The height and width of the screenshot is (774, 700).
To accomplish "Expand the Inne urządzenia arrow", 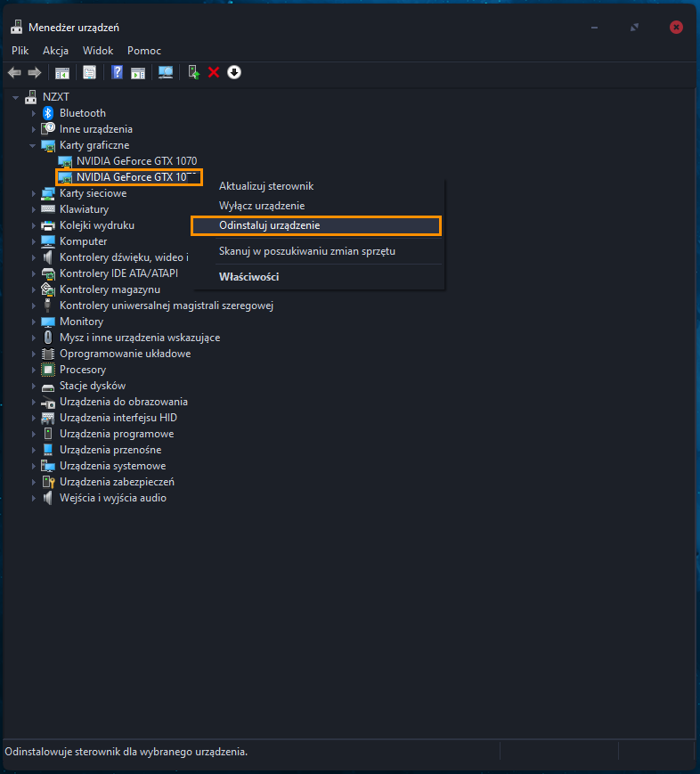I will coord(34,129).
